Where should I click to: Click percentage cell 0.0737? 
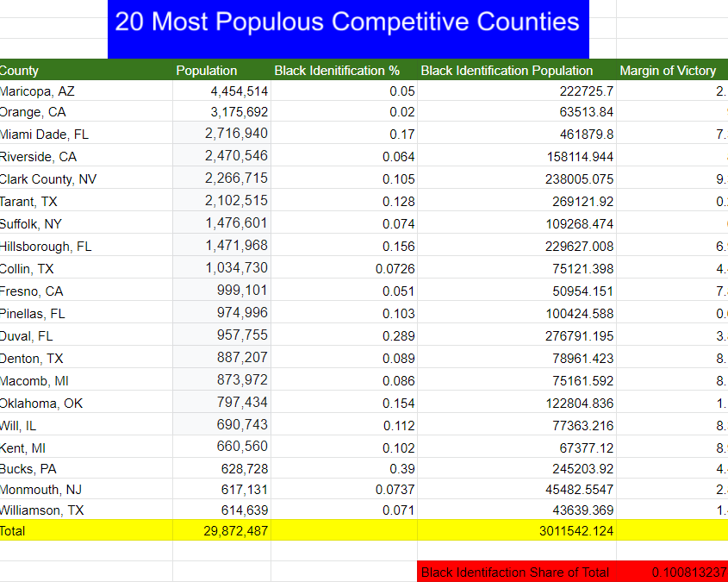344,489
